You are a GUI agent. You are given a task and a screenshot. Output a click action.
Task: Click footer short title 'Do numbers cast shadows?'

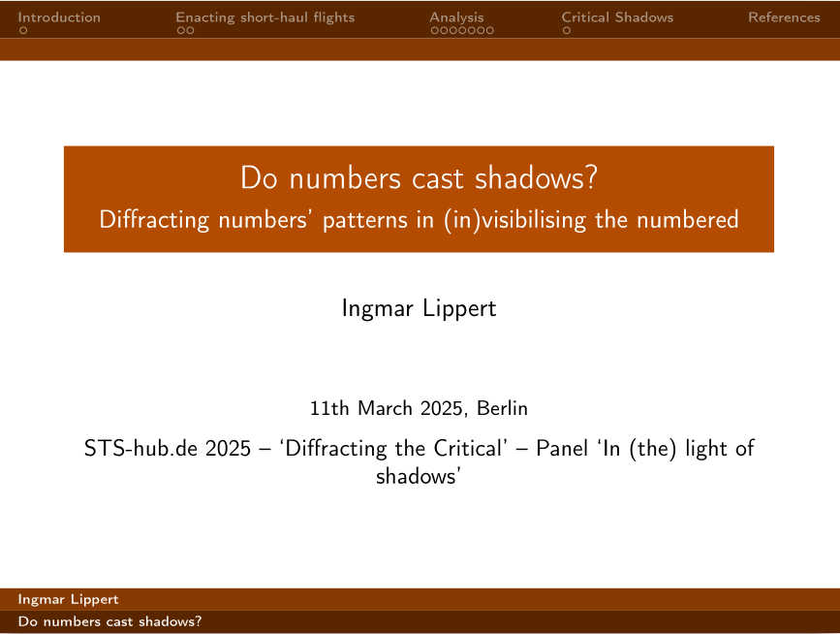point(109,621)
